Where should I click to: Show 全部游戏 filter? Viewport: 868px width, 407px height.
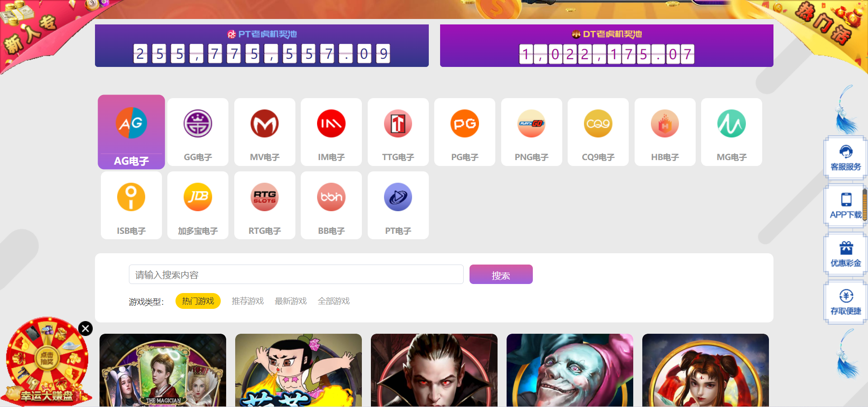point(334,301)
